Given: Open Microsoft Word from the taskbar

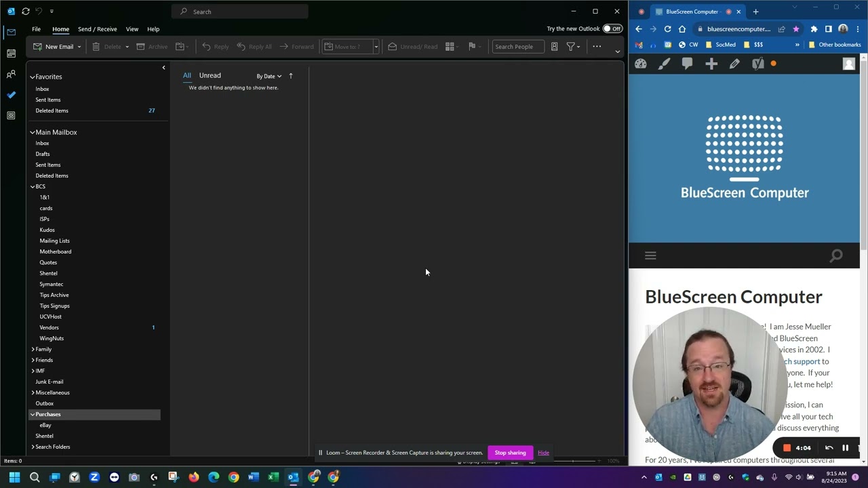Looking at the screenshot, I should click(x=253, y=477).
